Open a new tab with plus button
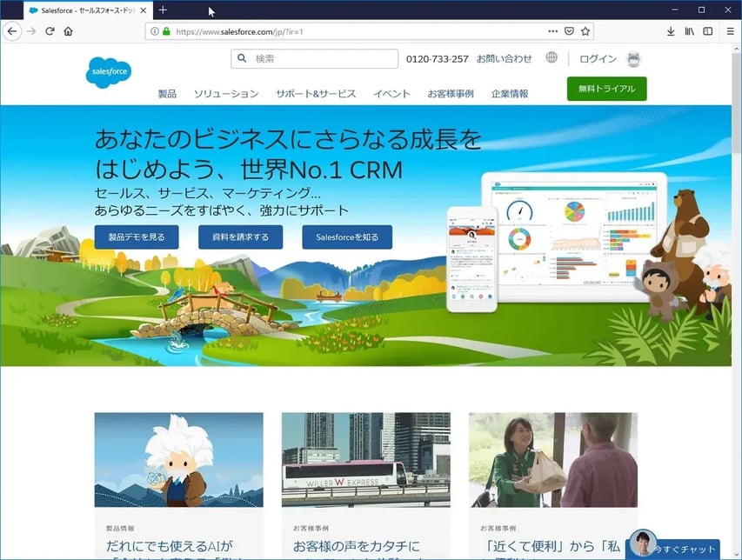 coord(163,10)
